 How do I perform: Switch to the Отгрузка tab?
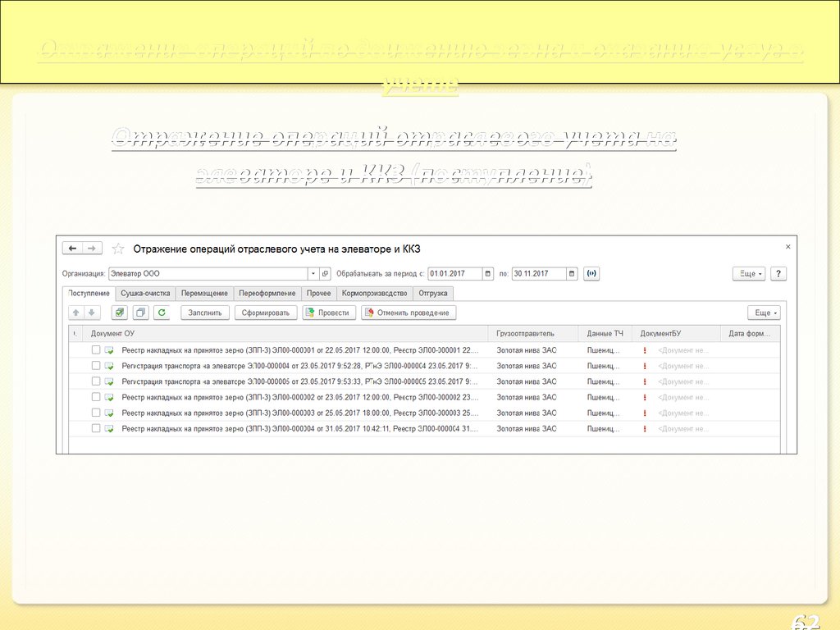tap(433, 294)
